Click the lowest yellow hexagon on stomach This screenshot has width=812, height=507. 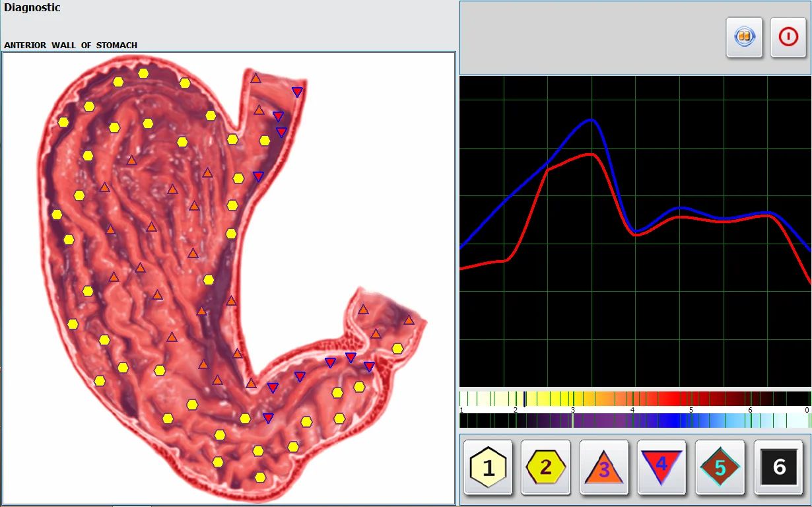260,477
